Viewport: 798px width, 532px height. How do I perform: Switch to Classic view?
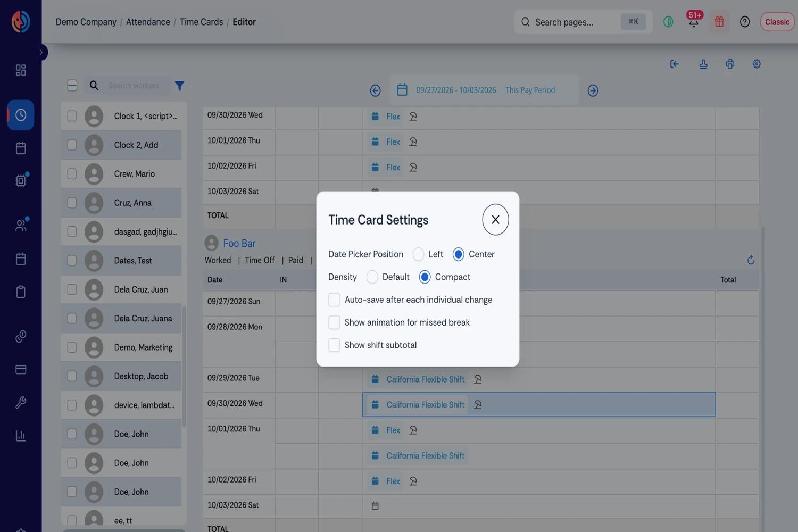[x=777, y=22]
